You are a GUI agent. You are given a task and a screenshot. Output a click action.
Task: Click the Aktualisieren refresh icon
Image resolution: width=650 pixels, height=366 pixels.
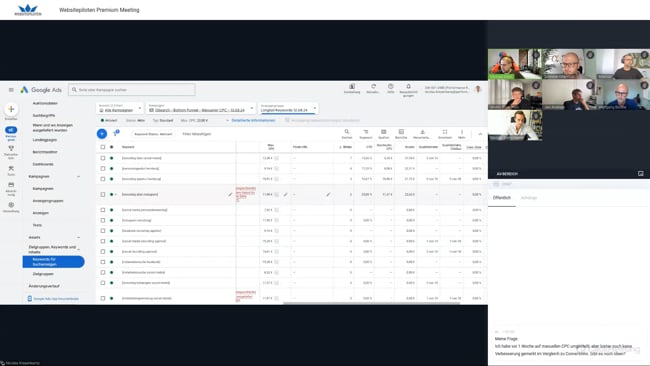[373, 88]
